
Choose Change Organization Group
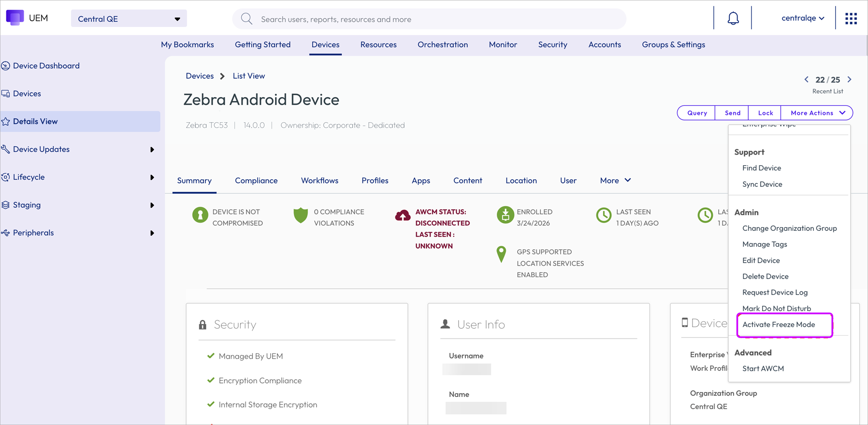[790, 228]
